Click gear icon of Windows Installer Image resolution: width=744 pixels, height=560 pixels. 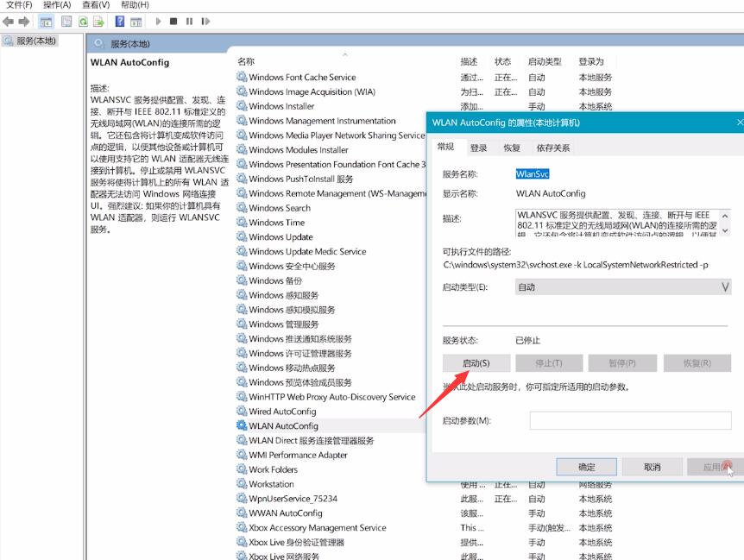tap(242, 106)
